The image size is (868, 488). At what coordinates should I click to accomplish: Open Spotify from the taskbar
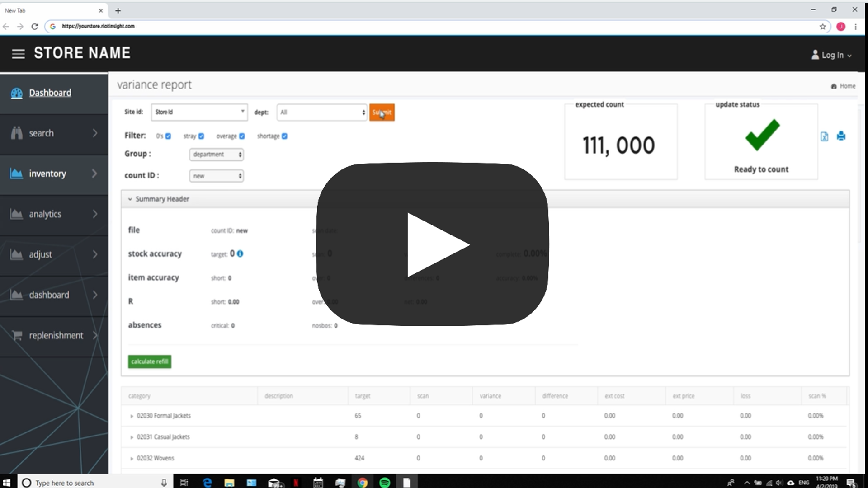click(384, 483)
